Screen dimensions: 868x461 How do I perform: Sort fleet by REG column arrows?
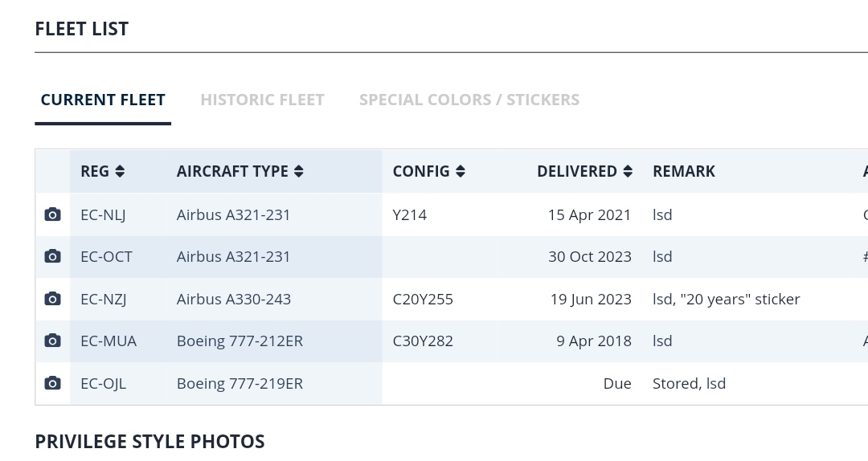[x=120, y=171]
